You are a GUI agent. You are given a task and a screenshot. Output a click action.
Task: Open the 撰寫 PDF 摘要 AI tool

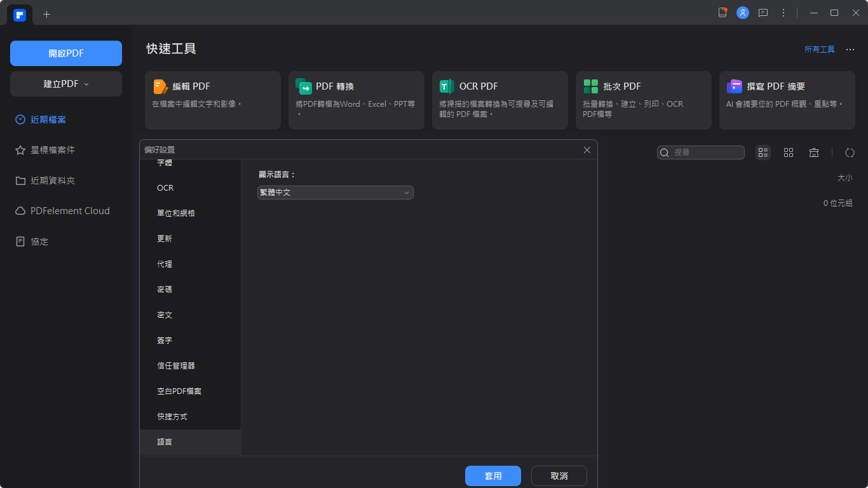[787, 100]
